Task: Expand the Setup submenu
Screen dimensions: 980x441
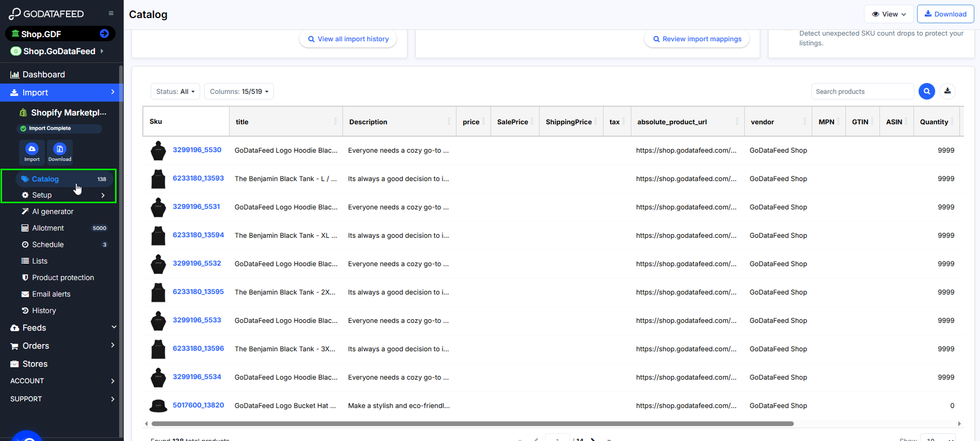Action: pos(64,195)
